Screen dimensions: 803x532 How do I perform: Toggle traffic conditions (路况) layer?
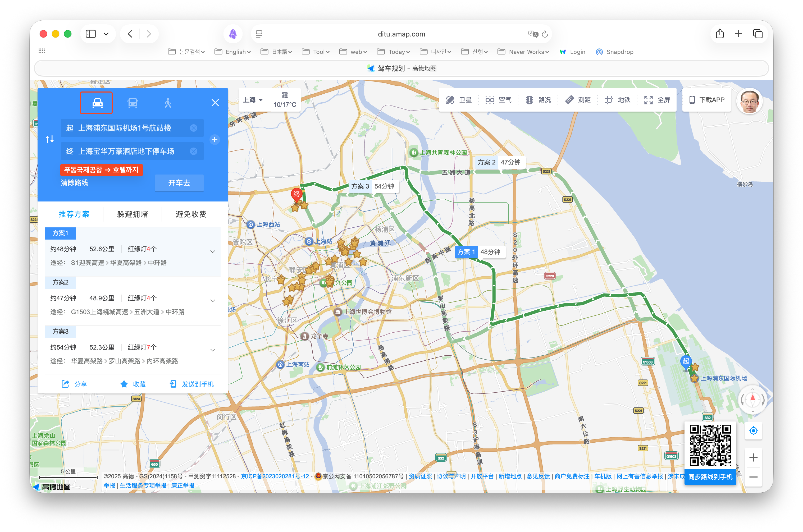click(538, 100)
